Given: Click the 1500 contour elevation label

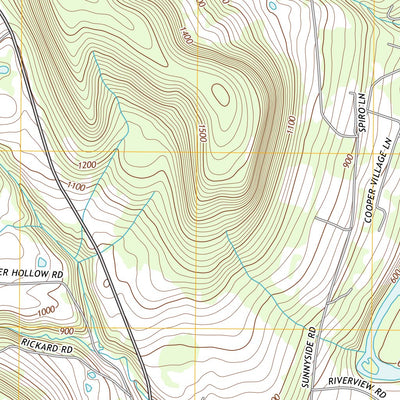Looking at the screenshot, I should 202,133.
